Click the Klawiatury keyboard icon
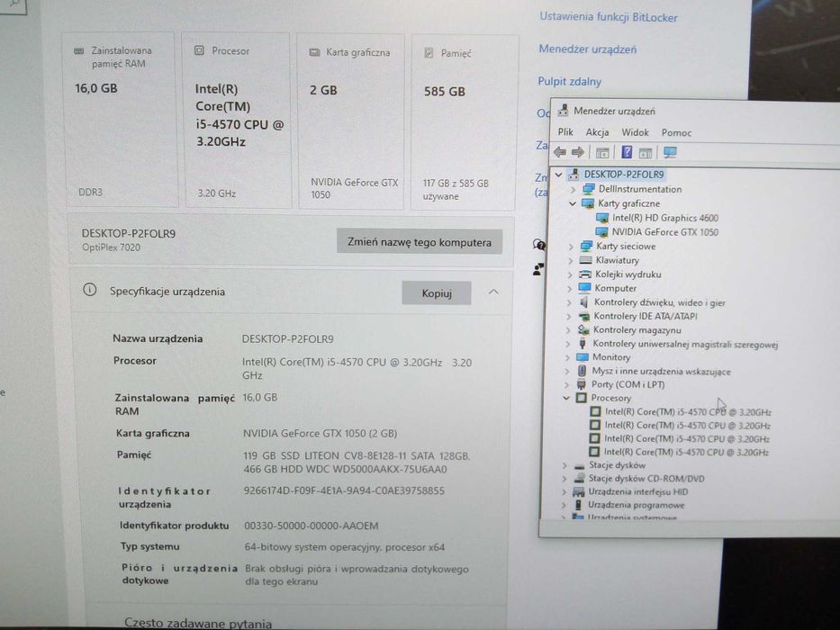Screen dimensions: 840x630 (585, 260)
